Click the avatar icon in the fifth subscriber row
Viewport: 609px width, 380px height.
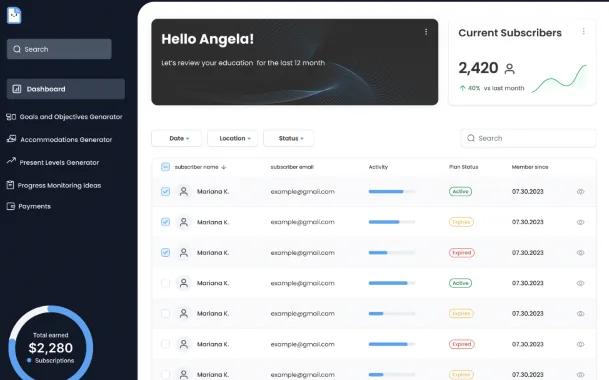point(184,314)
